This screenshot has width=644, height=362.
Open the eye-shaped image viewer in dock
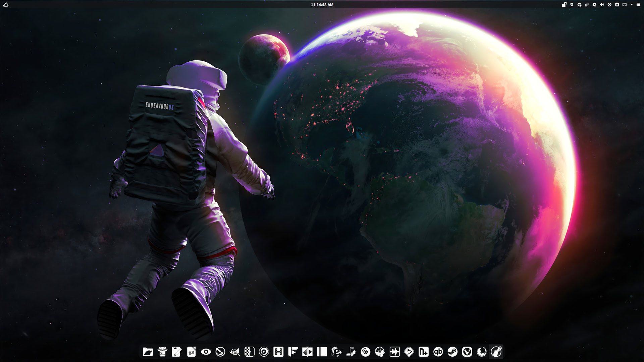pyautogui.click(x=206, y=352)
